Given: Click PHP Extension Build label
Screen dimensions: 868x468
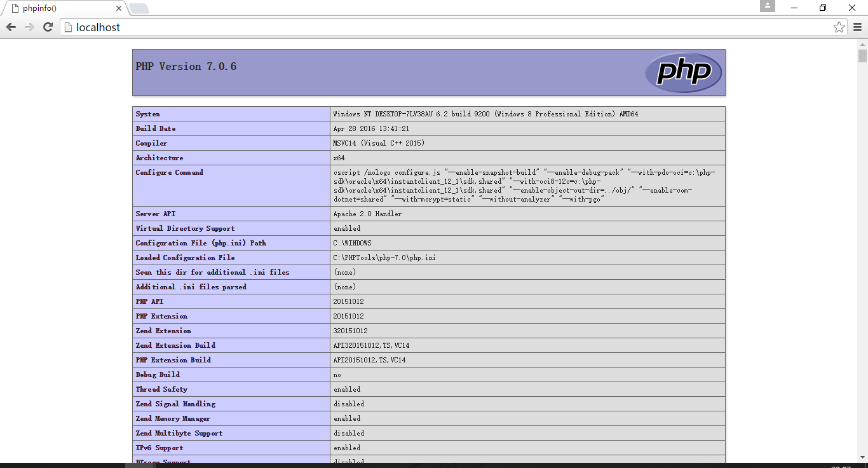Looking at the screenshot, I should [x=173, y=360].
